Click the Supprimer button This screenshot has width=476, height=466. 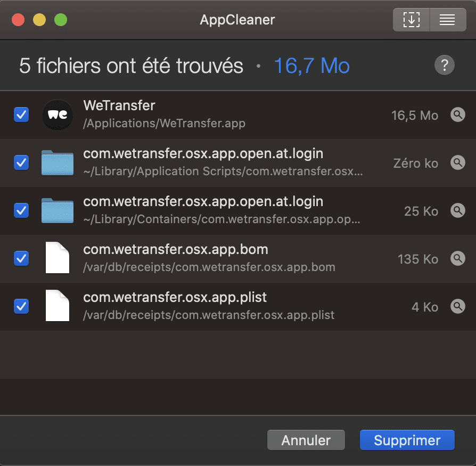pyautogui.click(x=407, y=440)
